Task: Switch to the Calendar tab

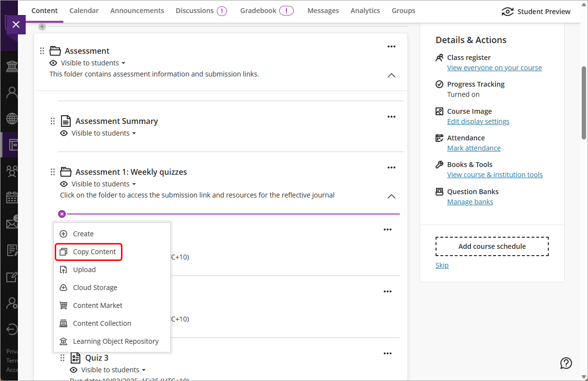Action: click(x=84, y=11)
